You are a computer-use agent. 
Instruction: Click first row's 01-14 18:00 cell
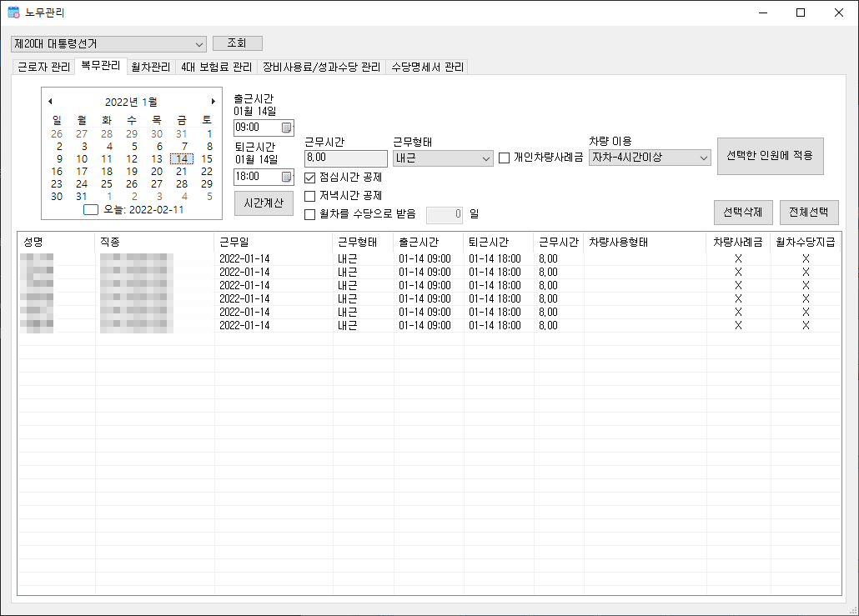point(495,259)
